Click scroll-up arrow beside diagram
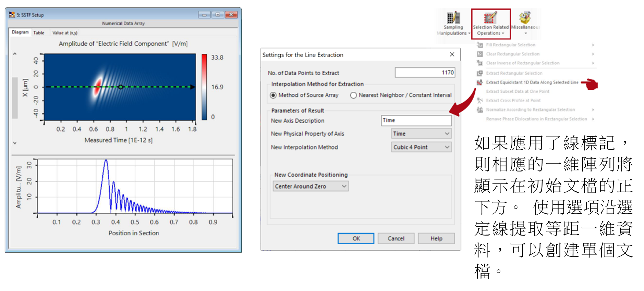644x291 pixels. pyautogui.click(x=15, y=54)
